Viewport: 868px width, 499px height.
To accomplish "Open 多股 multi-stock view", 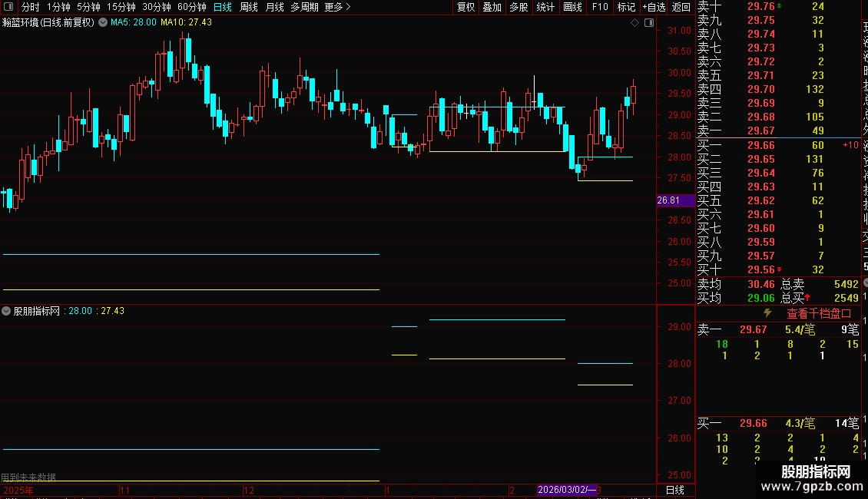I will (x=518, y=7).
